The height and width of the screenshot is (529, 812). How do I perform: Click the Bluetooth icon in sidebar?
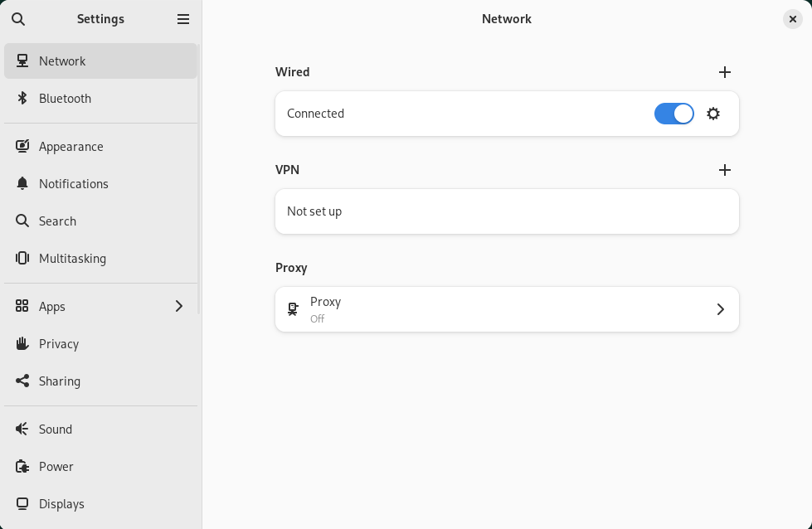(22, 99)
